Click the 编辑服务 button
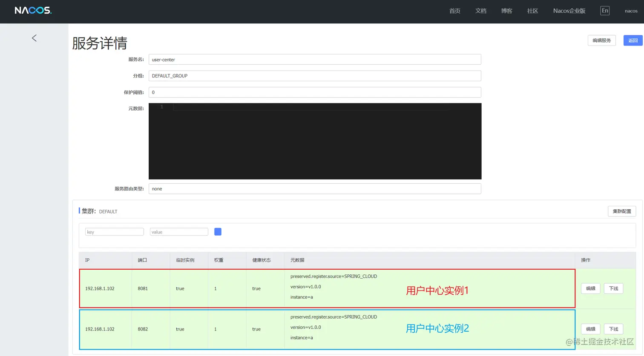This screenshot has height=356, width=644. click(602, 40)
